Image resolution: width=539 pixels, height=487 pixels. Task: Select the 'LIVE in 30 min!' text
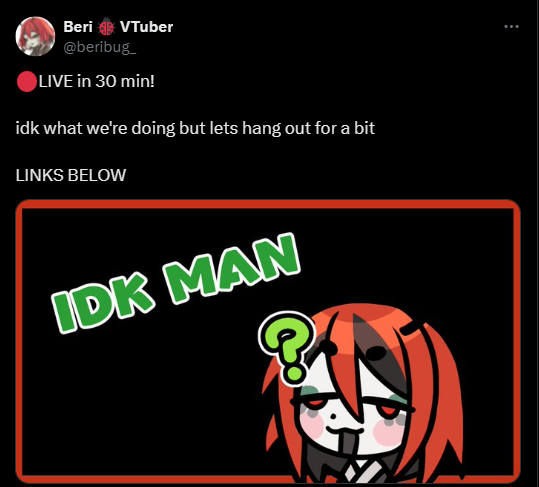pyautogui.click(x=97, y=82)
